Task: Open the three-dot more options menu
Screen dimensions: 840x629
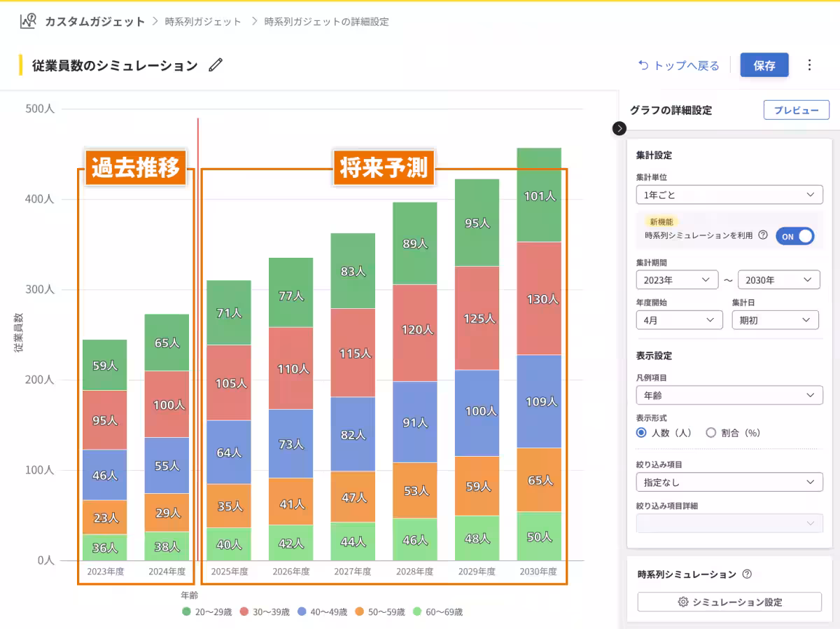Action: [810, 65]
